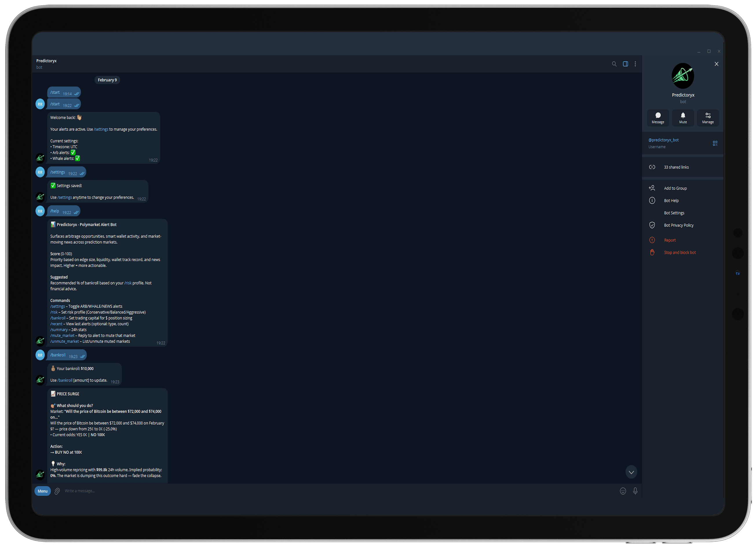Close the Predictoryx profile panel
The image size is (756, 547).
(x=716, y=64)
